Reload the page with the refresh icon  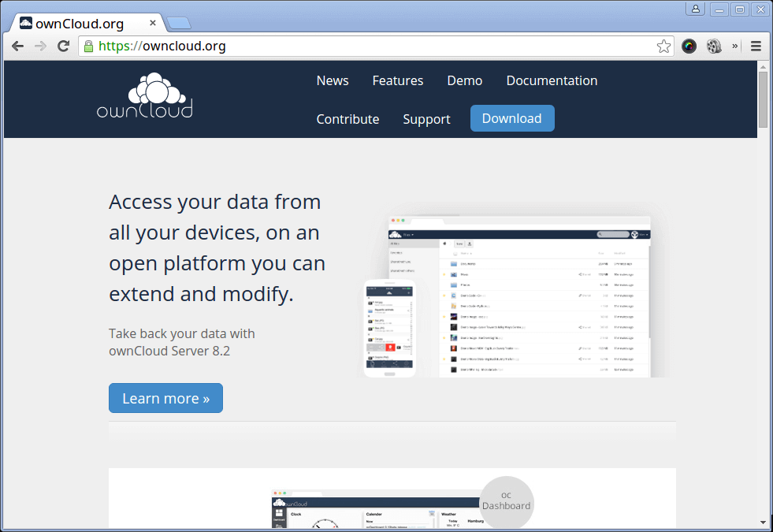coord(64,47)
